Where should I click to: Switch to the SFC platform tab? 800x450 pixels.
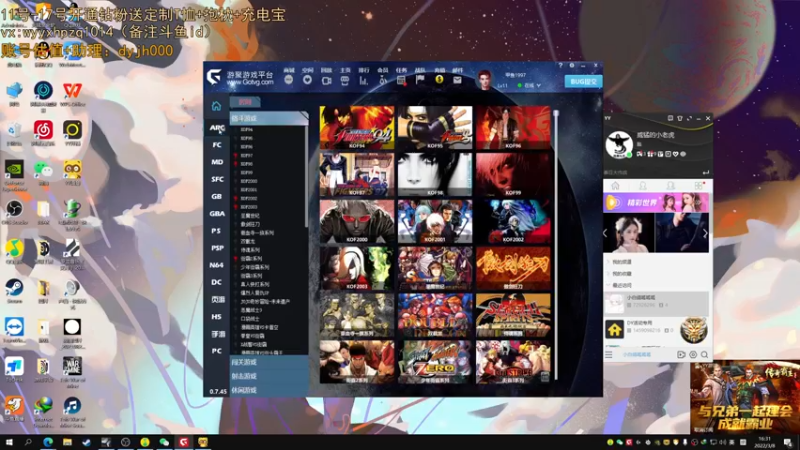click(217, 179)
